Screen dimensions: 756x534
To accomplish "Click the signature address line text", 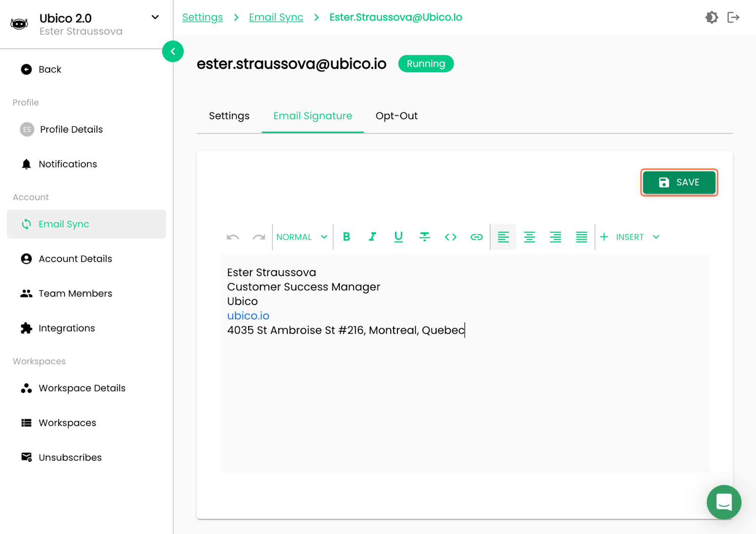I will click(x=346, y=330).
